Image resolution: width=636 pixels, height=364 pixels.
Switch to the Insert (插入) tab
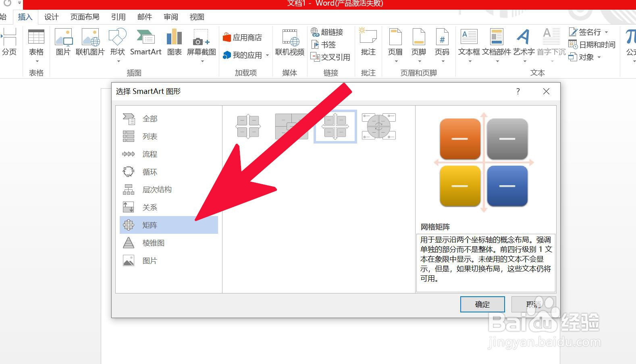25,17
